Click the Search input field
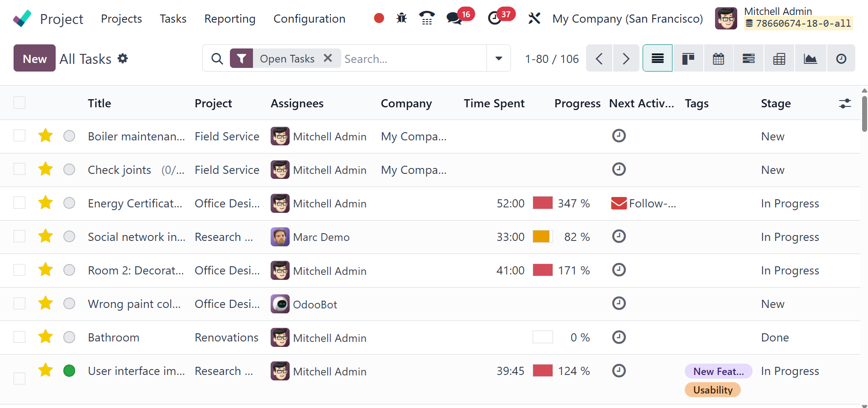The image size is (868, 408). tap(412, 58)
